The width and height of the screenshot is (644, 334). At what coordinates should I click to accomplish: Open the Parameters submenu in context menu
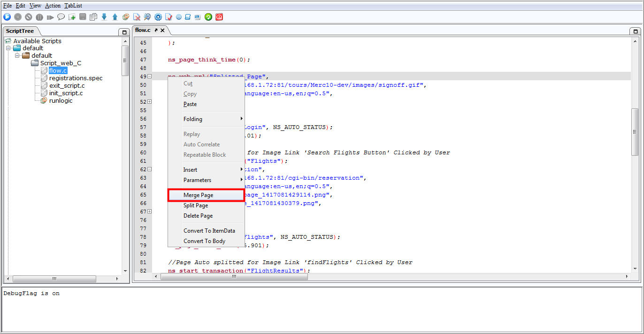coord(207,180)
